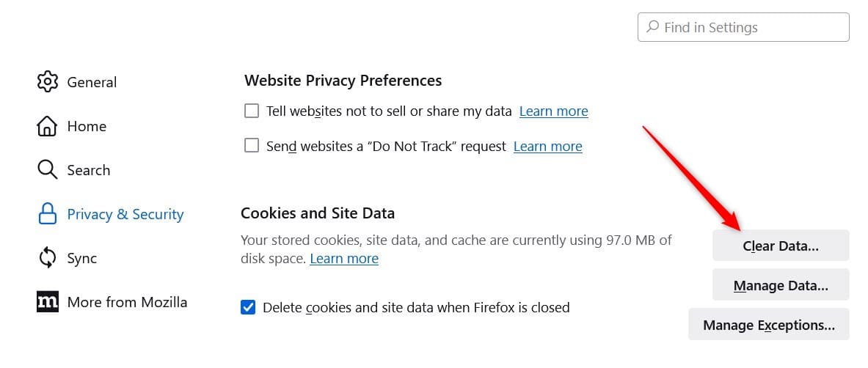Click the Search magnifier icon in sidebar
Screen dimensions: 868x368
pos(47,170)
